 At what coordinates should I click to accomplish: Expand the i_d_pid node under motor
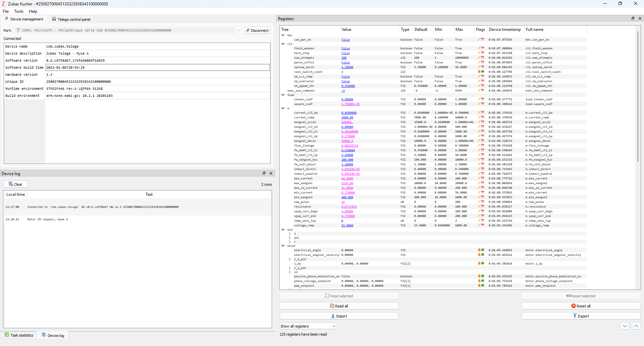pyautogui.click(x=290, y=259)
